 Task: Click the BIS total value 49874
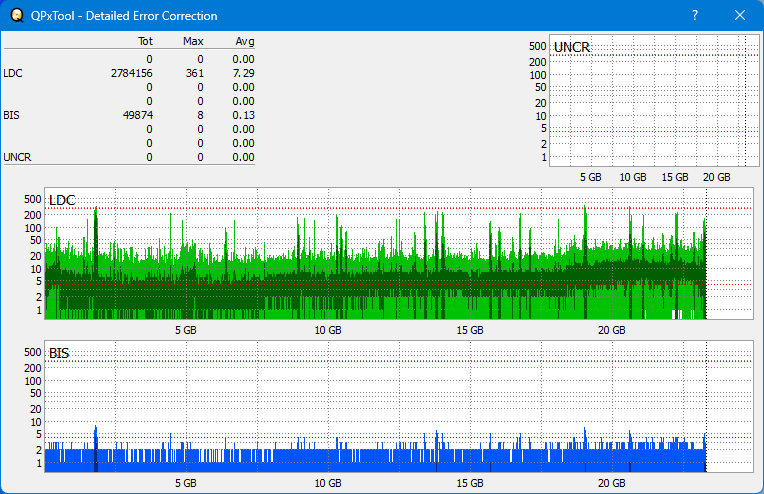click(137, 115)
